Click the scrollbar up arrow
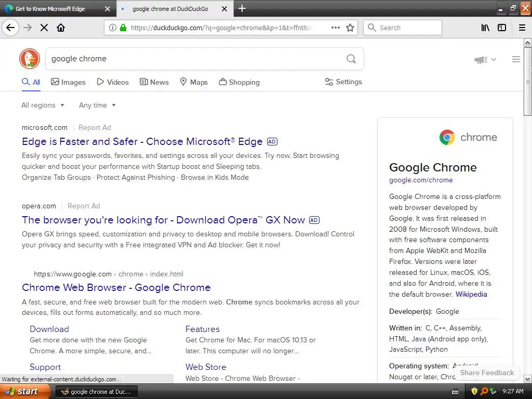The height and width of the screenshot is (399, 532). point(528,43)
